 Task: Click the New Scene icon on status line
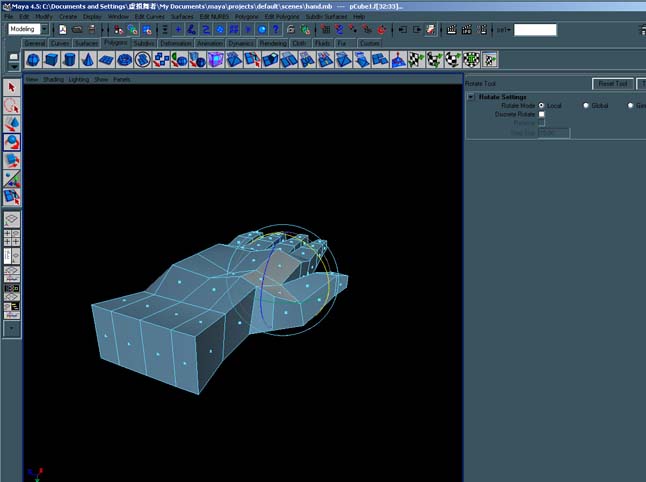click(x=63, y=30)
